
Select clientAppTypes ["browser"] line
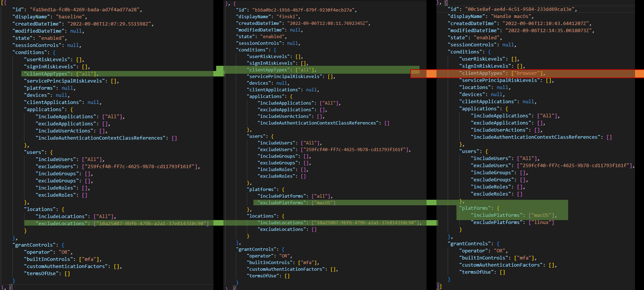(502, 73)
